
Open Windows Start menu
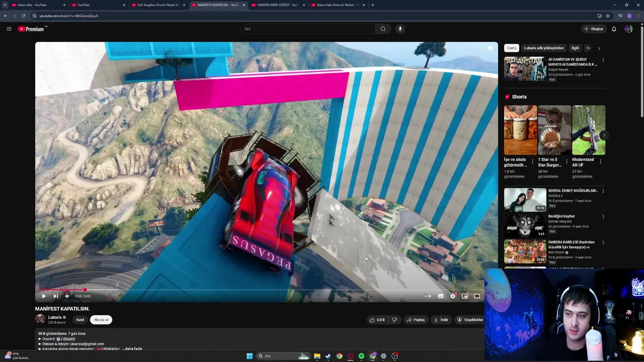250,356
